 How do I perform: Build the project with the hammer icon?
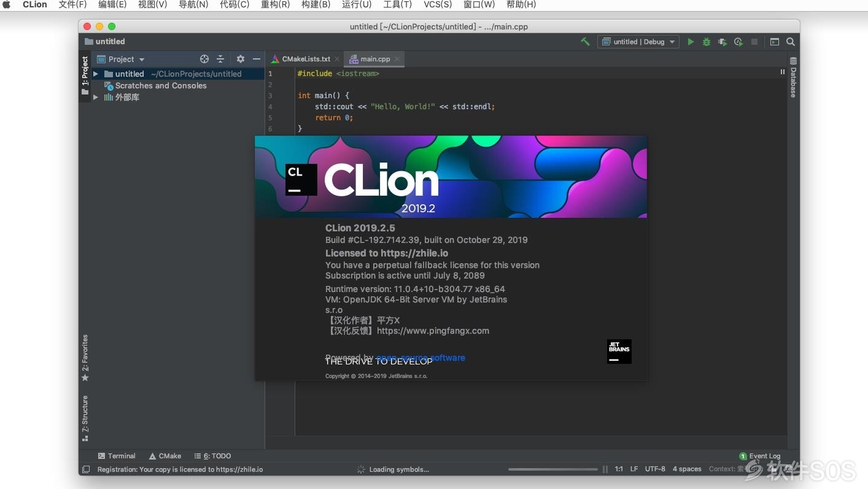(585, 42)
